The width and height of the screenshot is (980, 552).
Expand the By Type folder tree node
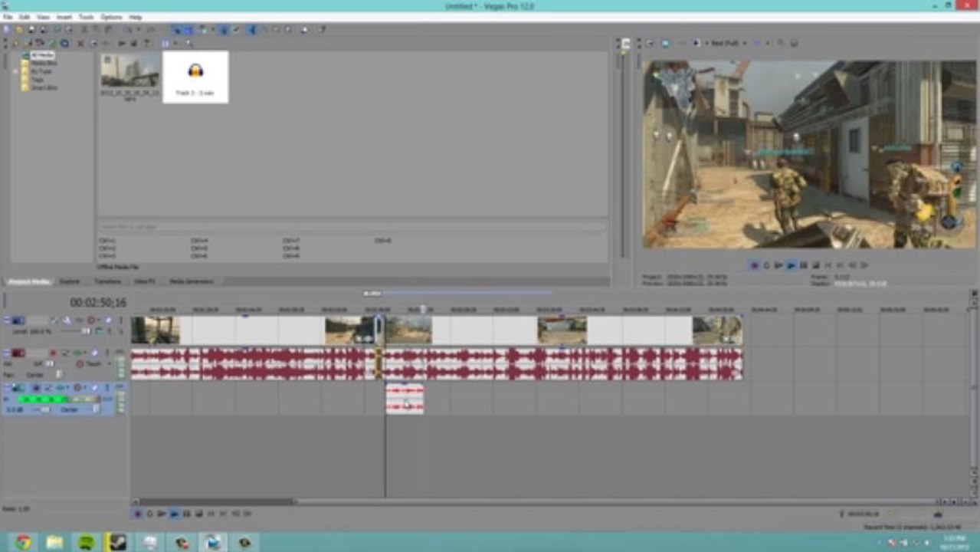coord(15,71)
